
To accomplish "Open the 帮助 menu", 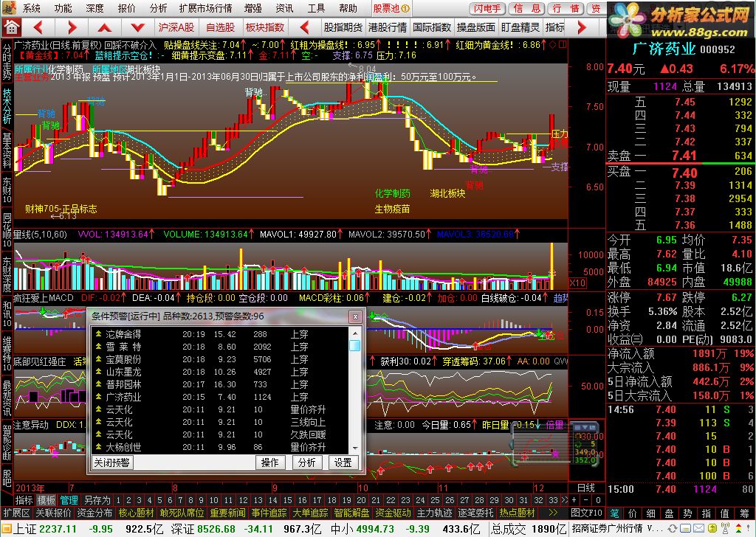I will (x=348, y=8).
